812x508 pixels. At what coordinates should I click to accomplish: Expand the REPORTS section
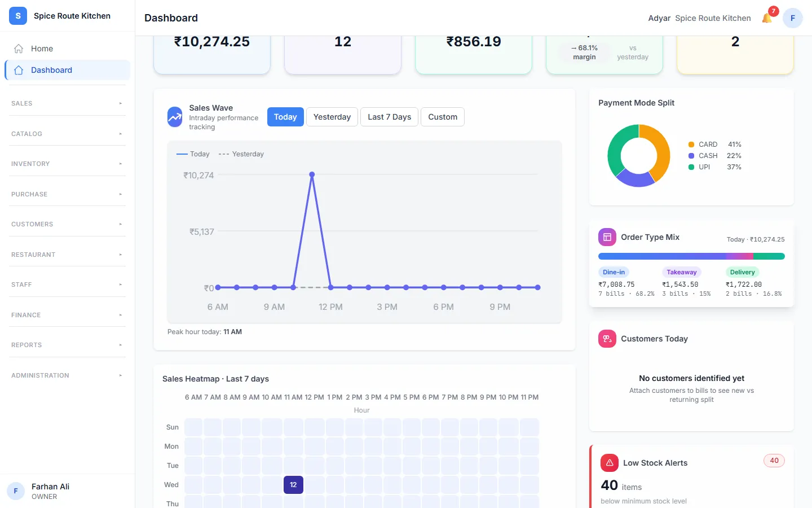point(67,345)
